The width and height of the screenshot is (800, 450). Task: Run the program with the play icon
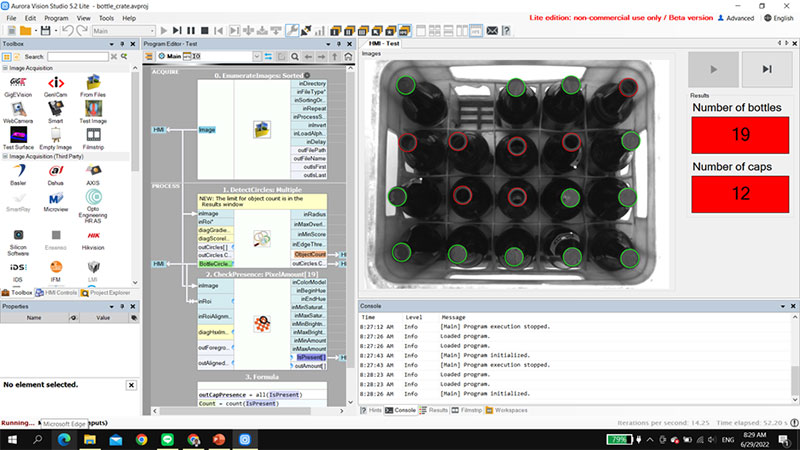[x=164, y=31]
